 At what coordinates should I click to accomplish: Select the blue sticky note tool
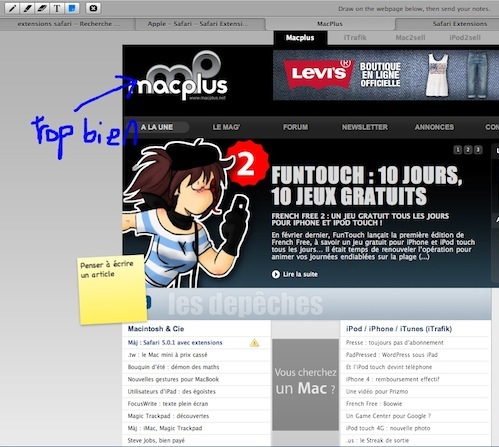click(72, 8)
